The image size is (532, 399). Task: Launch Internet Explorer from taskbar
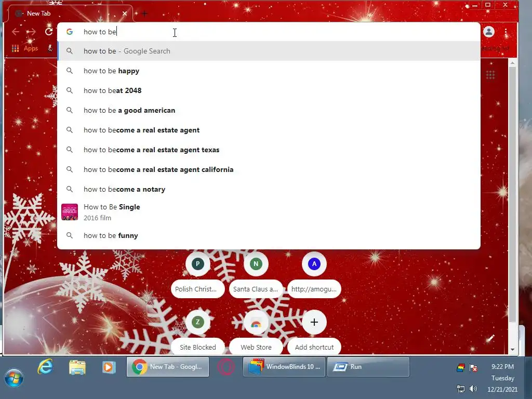(x=45, y=367)
